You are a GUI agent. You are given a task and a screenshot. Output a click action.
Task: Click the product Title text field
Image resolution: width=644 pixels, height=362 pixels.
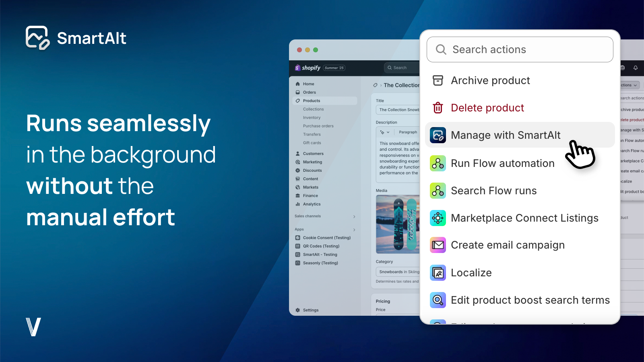tap(398, 110)
